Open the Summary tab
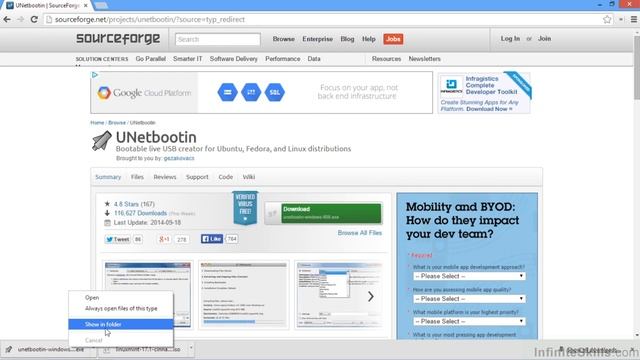Screen dimensions: 640x360 coord(108,177)
